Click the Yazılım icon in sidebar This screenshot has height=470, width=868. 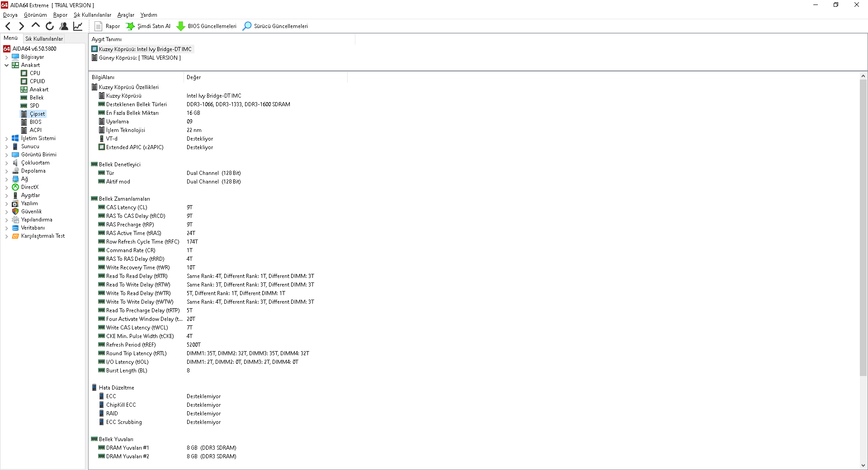[x=15, y=204]
